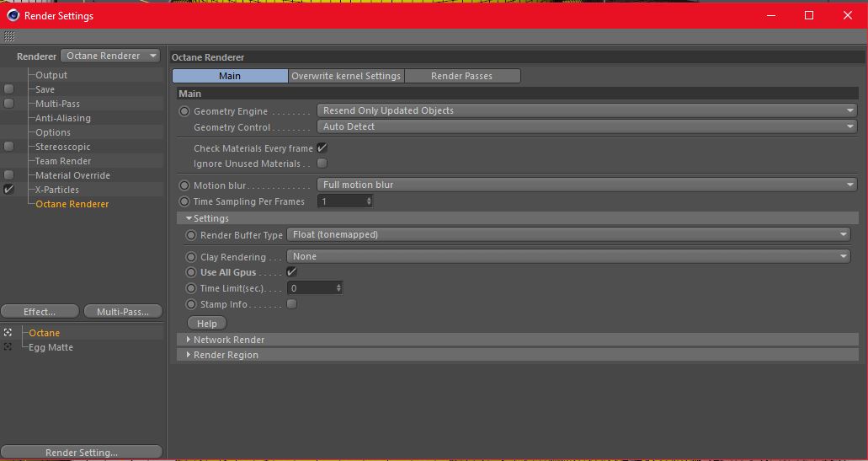This screenshot has height=461, width=868.
Task: Switch to the Render Passes tab
Action: point(462,76)
